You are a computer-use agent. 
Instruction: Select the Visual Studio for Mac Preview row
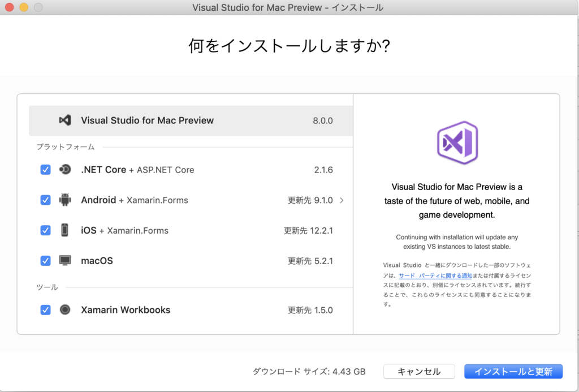pos(191,120)
